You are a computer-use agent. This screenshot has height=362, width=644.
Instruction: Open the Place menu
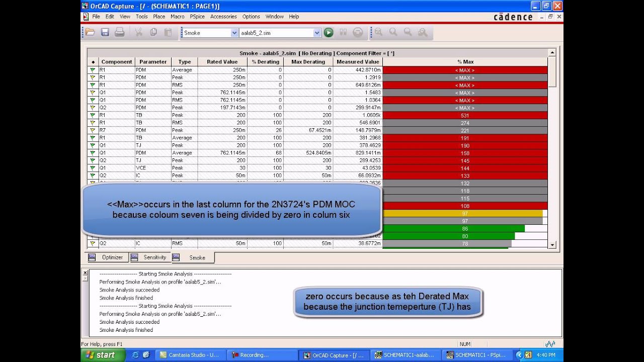coord(159,17)
